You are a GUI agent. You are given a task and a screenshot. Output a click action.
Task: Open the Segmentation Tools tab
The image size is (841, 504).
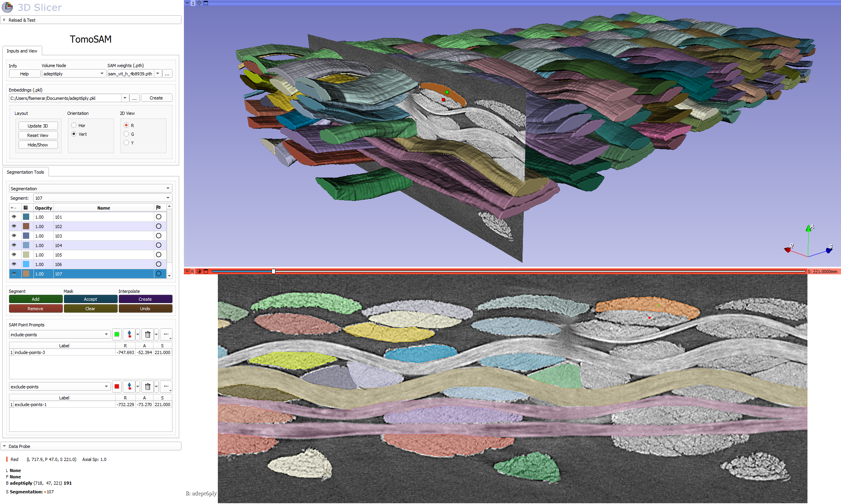[25, 172]
